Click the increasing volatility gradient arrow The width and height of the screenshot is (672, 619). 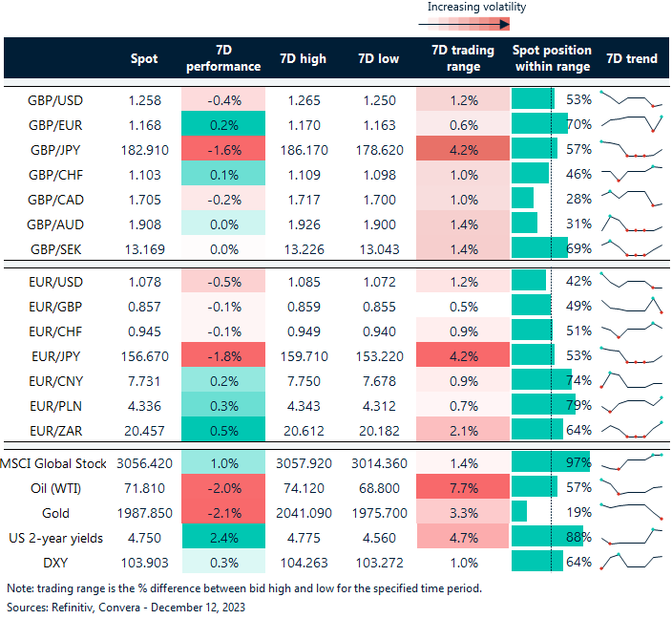464,24
